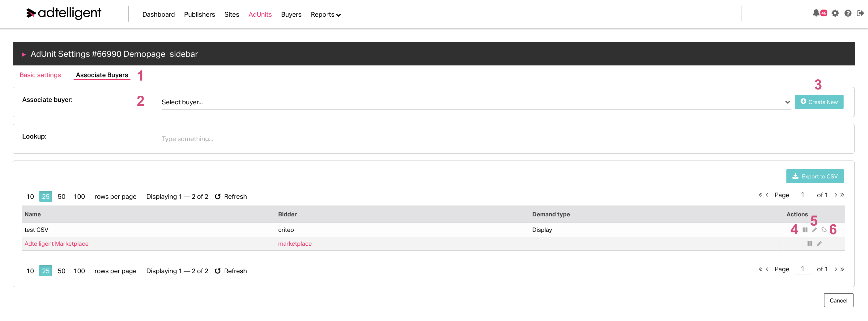This screenshot has width=868, height=321.
Task: Go to previous page in top pager
Action: point(767,195)
